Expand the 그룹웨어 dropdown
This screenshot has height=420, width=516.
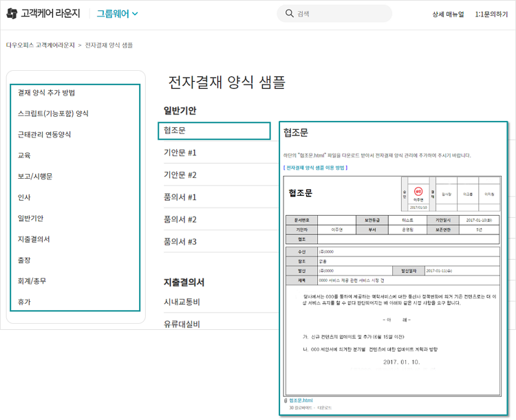(x=117, y=14)
